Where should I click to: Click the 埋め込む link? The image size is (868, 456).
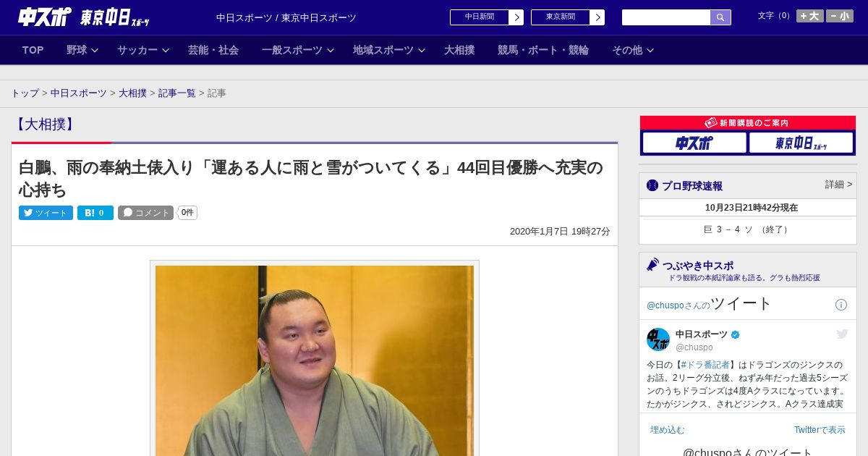(667, 430)
